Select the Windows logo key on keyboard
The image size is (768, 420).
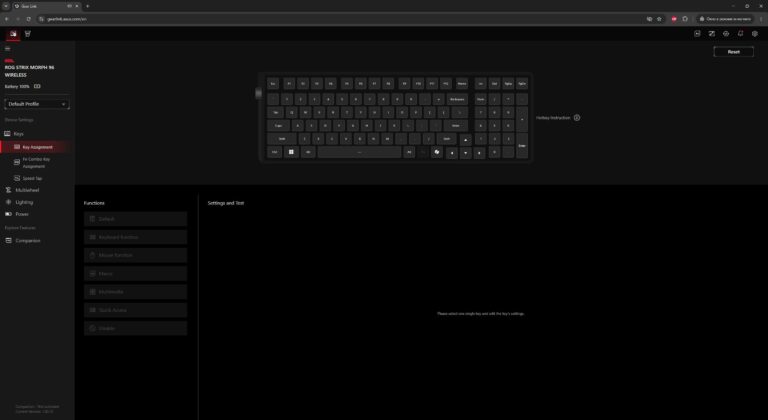coord(291,152)
